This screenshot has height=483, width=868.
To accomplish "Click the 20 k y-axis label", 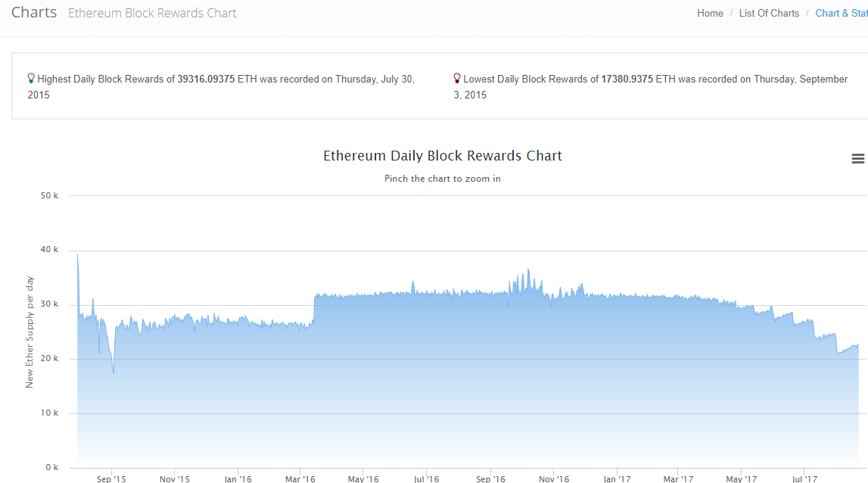I will tap(49, 358).
